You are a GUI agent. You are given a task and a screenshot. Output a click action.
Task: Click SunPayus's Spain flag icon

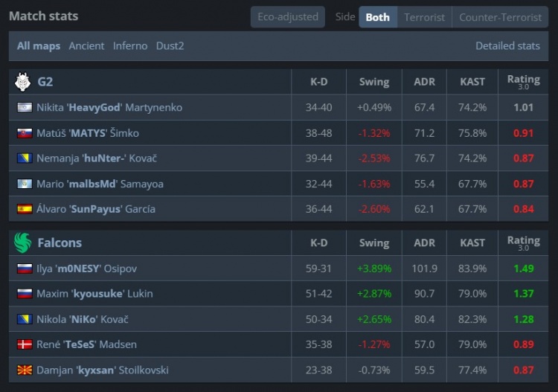pyautogui.click(x=25, y=209)
